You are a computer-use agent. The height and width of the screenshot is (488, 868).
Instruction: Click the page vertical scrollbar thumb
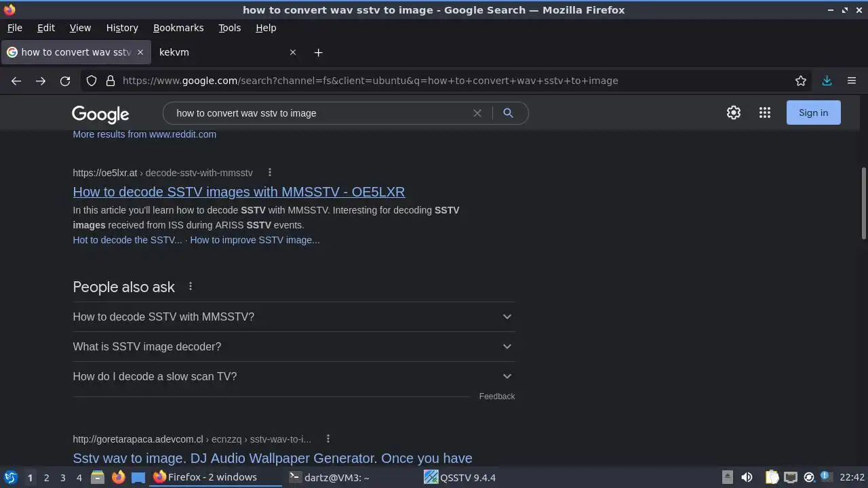click(x=863, y=203)
